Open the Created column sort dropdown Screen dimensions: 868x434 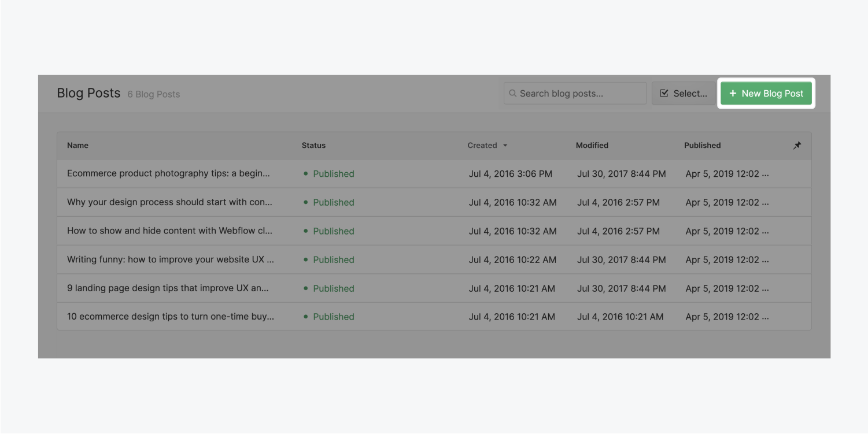click(x=505, y=146)
